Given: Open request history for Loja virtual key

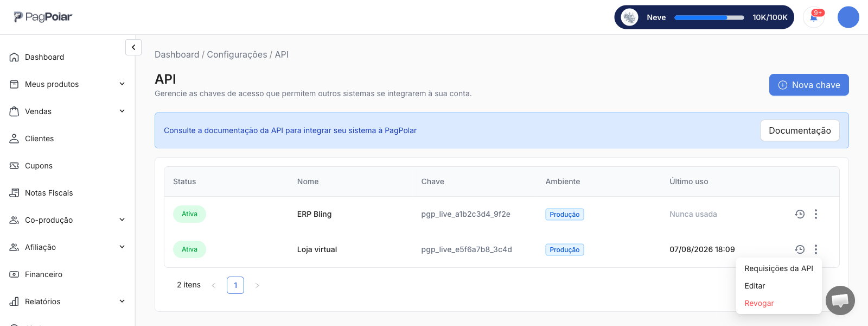Looking at the screenshot, I should click(x=800, y=249).
